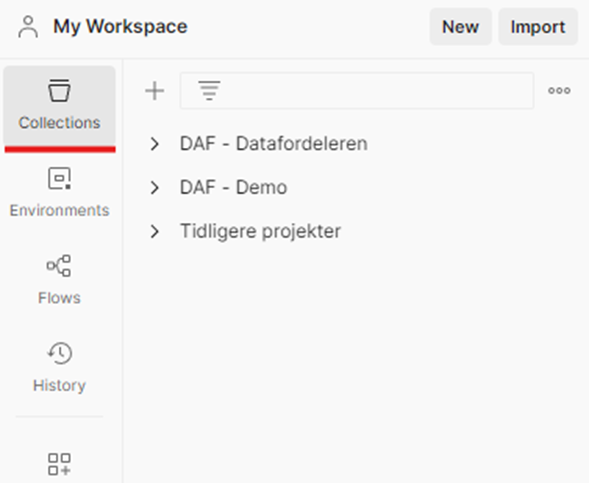
Task: Open the My Workspace title
Action: pos(120,27)
